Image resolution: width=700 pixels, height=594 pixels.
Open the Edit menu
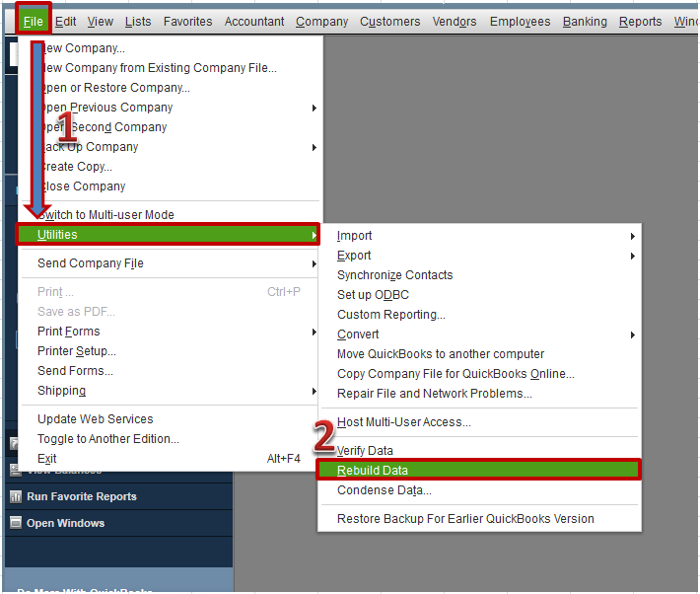[x=66, y=22]
